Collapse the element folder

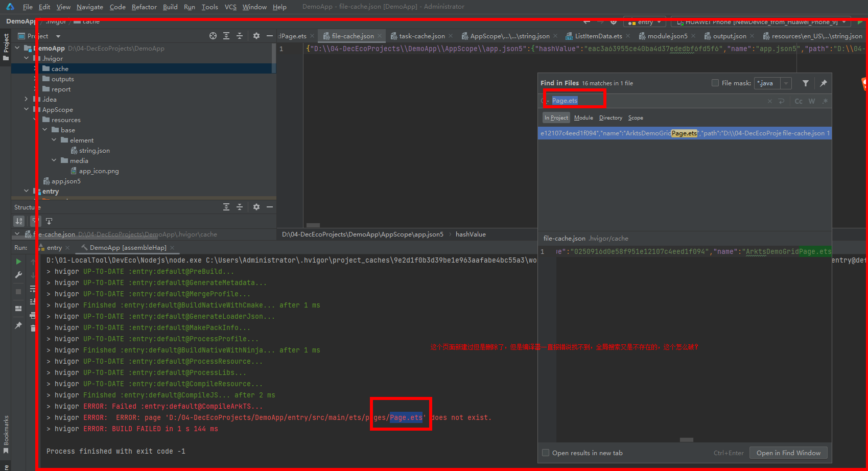(x=54, y=140)
